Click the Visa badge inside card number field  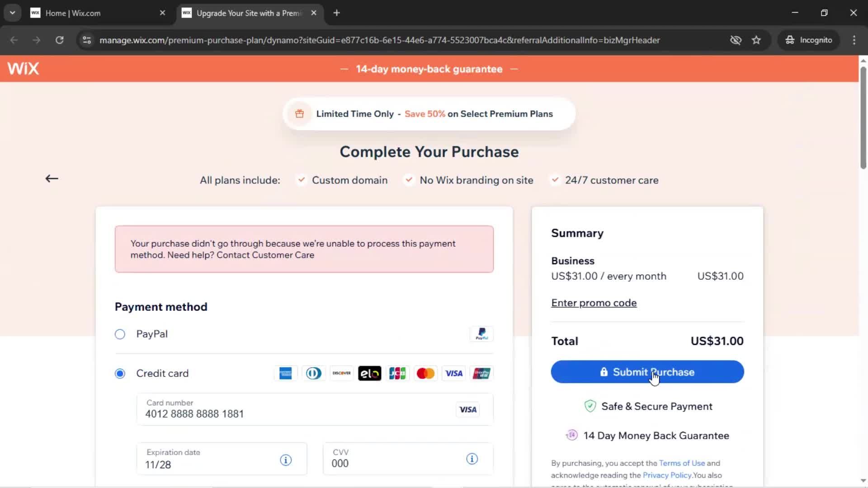pos(468,409)
